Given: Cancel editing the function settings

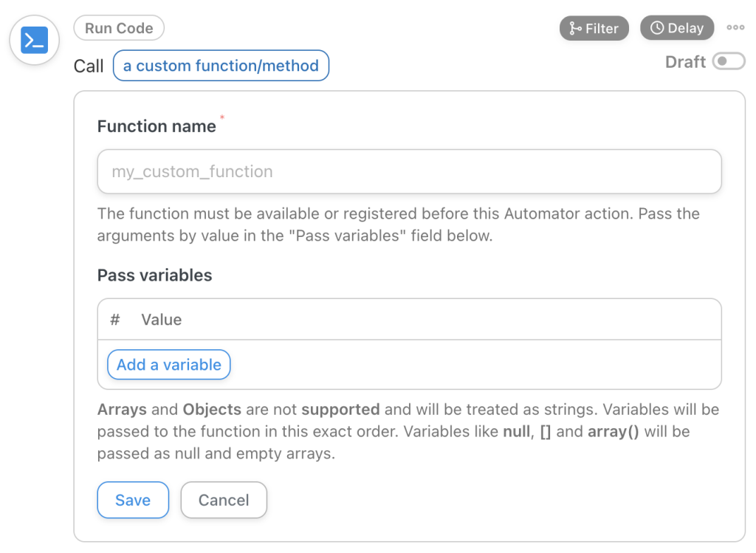Looking at the screenshot, I should click(224, 500).
